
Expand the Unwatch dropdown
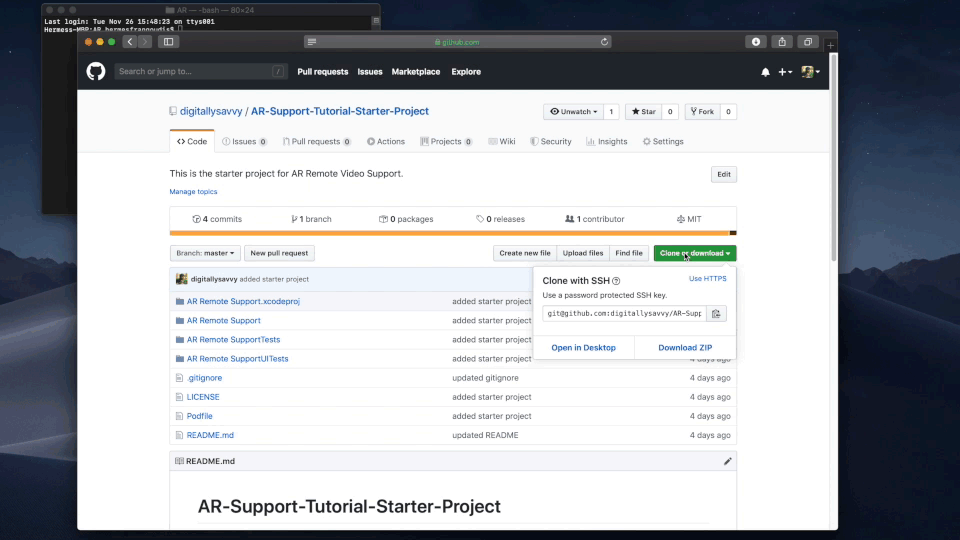(x=573, y=111)
